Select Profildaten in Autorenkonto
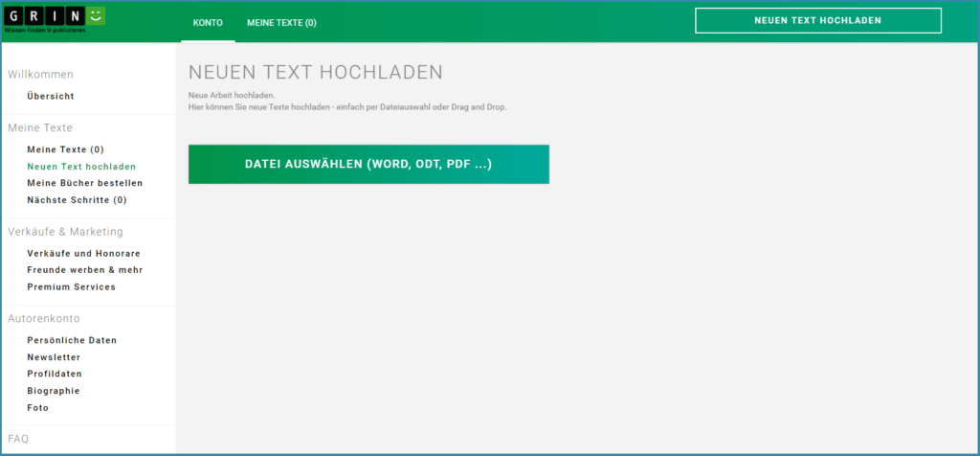Viewport: 980px width, 456px height. pyautogui.click(x=55, y=374)
